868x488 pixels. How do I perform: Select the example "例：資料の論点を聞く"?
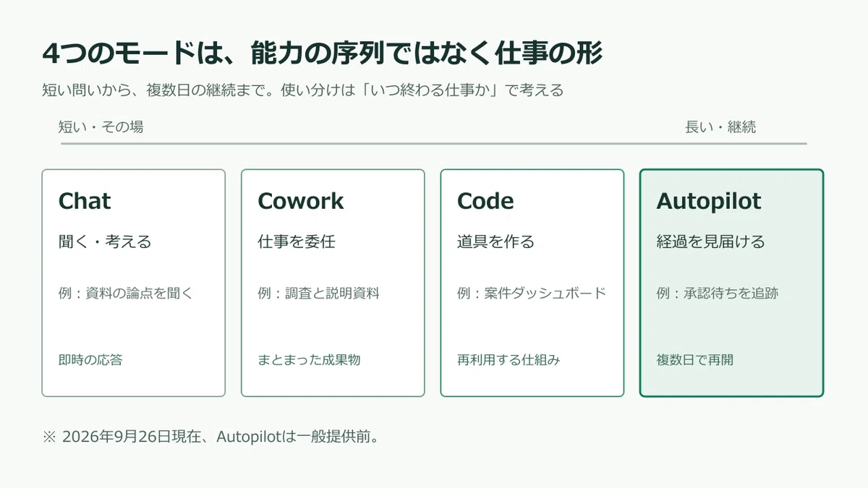point(126,294)
